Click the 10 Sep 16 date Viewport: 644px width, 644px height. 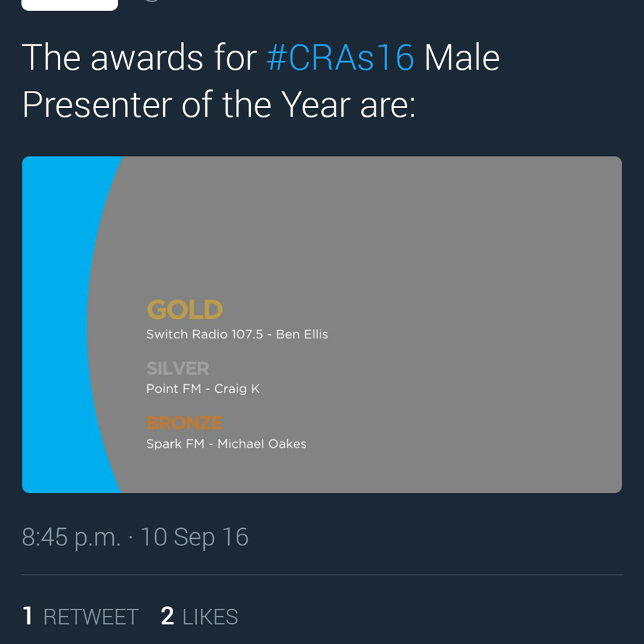(x=195, y=537)
